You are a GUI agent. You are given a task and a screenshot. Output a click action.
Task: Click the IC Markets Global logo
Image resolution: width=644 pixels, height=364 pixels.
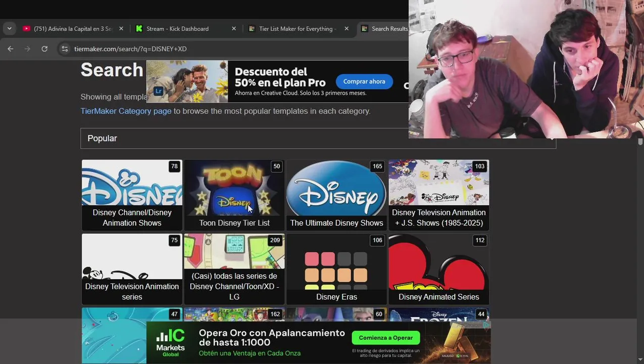tap(171, 342)
